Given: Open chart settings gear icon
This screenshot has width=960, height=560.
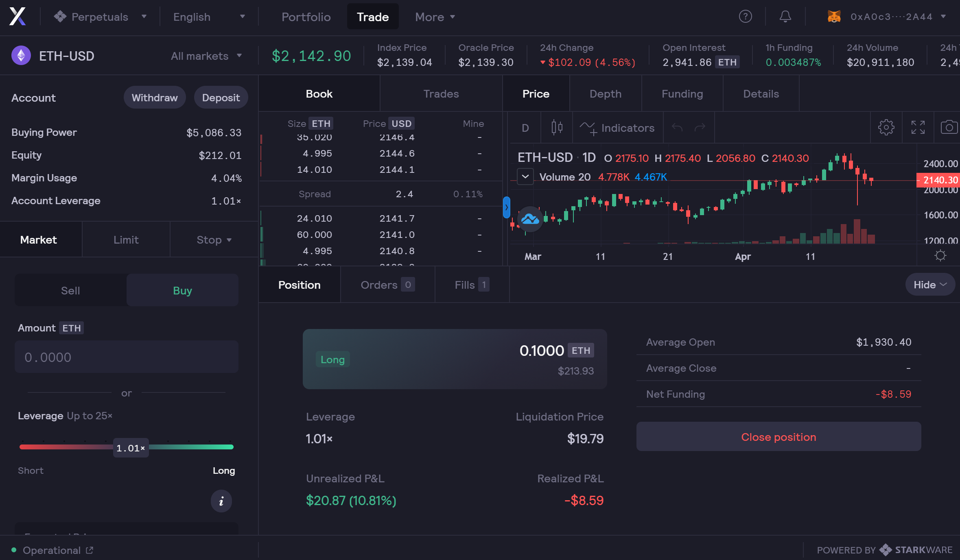Looking at the screenshot, I should pyautogui.click(x=886, y=128).
